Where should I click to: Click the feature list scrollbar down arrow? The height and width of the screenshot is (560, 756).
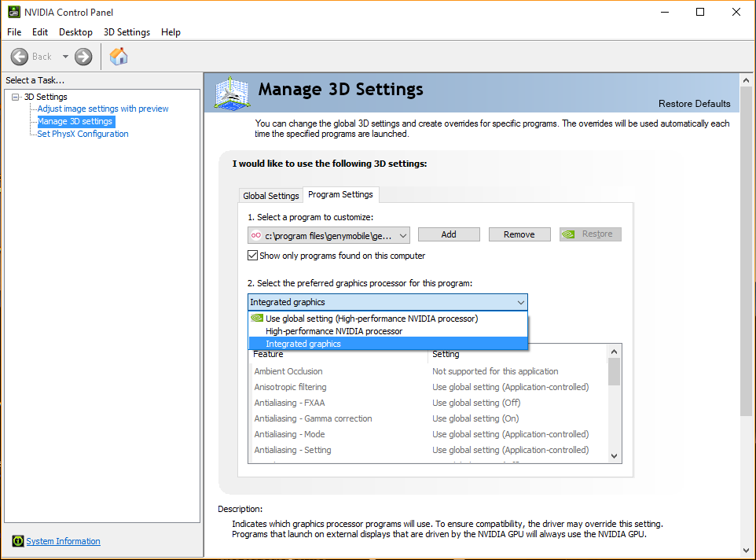(615, 456)
